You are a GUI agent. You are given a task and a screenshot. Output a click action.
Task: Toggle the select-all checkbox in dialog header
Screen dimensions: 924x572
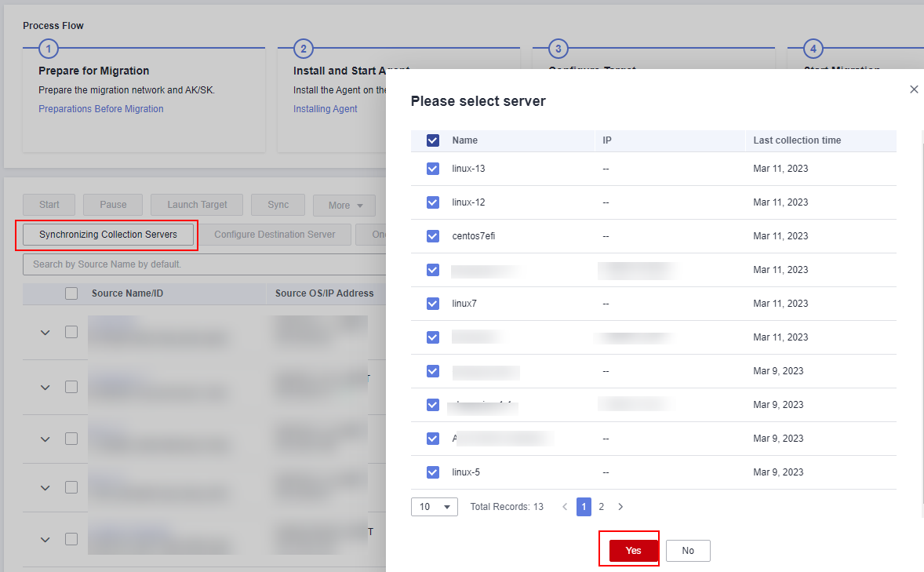[433, 140]
